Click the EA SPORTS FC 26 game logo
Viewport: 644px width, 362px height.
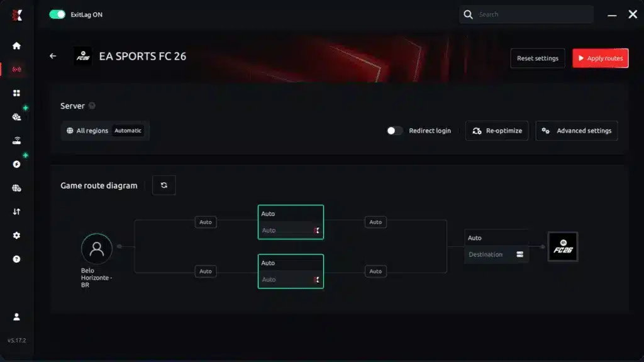click(83, 56)
